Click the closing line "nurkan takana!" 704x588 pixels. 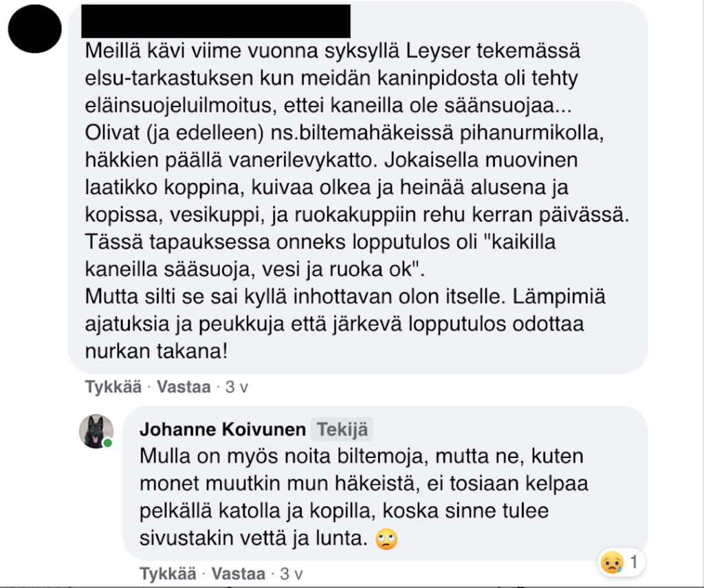pos(156,351)
